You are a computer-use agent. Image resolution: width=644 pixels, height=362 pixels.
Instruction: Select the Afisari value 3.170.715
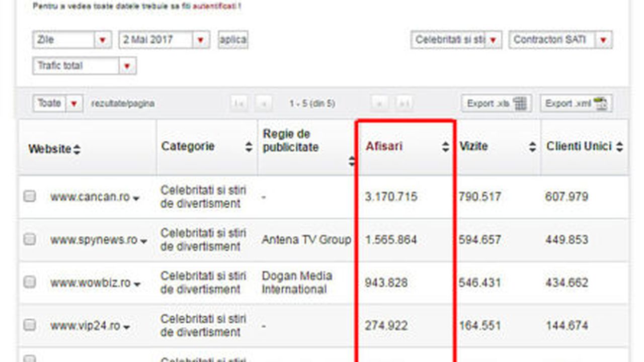tap(391, 197)
